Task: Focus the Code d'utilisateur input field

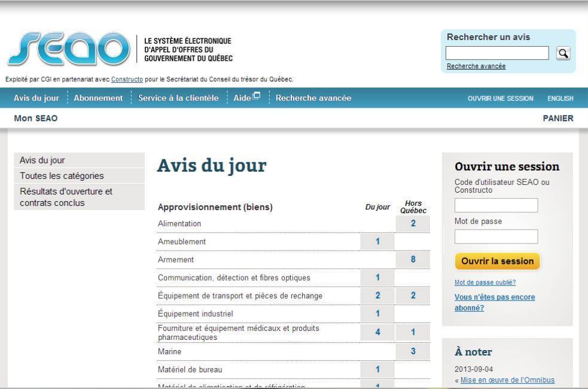Action: tap(496, 206)
